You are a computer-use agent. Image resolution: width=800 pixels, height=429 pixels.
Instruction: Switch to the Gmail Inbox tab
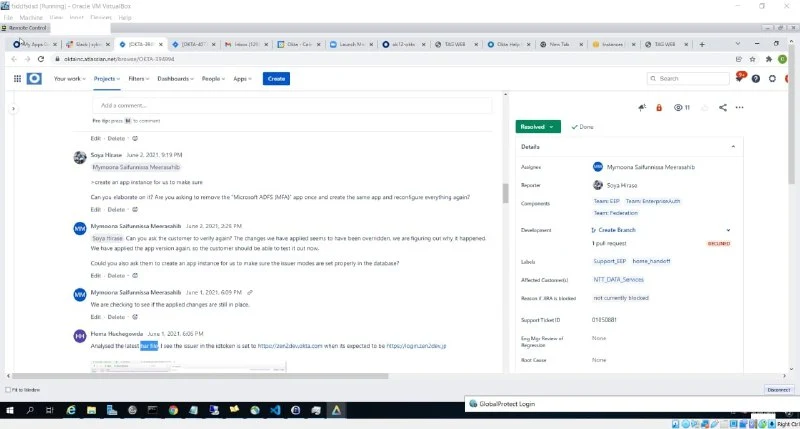(x=244, y=44)
